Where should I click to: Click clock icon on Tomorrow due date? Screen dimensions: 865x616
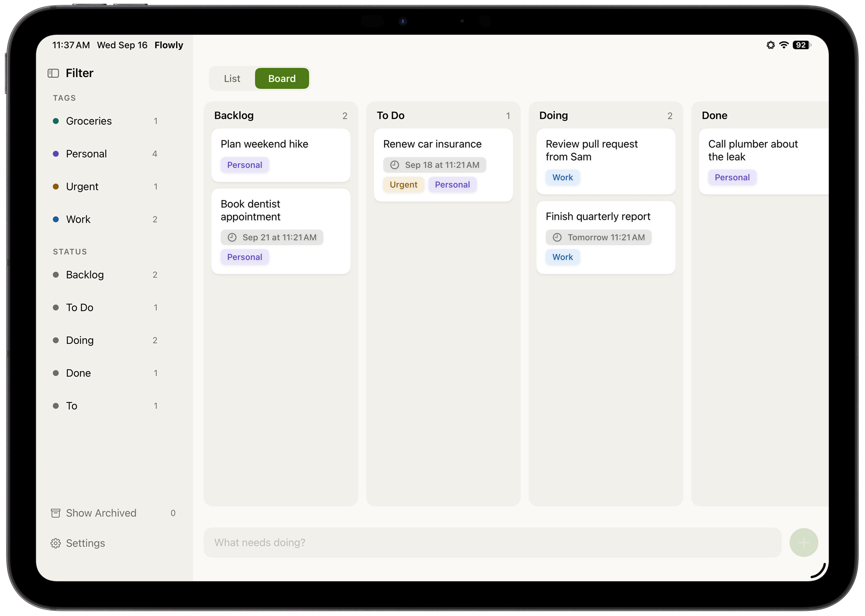(557, 238)
